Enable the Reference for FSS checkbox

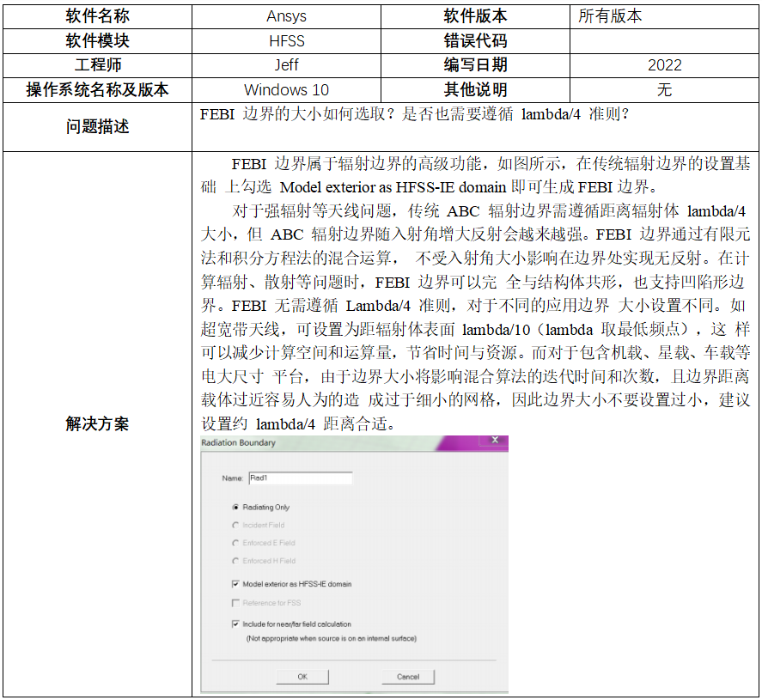235,603
